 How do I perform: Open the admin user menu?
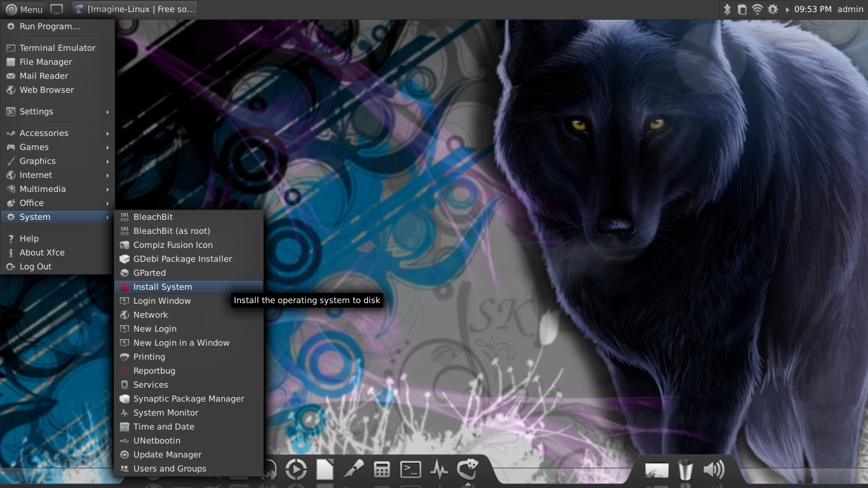coord(850,10)
